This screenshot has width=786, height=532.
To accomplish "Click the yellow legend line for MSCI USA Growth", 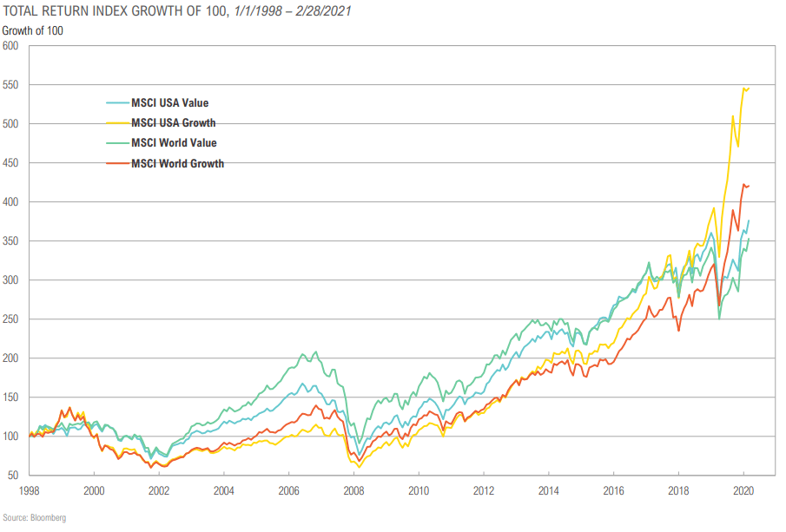I will pos(118,123).
